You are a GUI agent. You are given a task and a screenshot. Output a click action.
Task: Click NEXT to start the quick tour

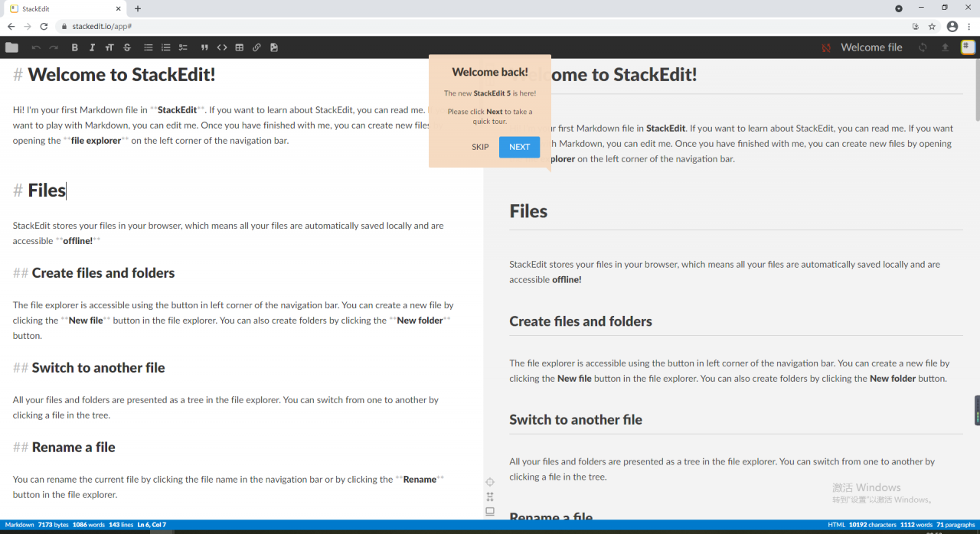pyautogui.click(x=519, y=147)
